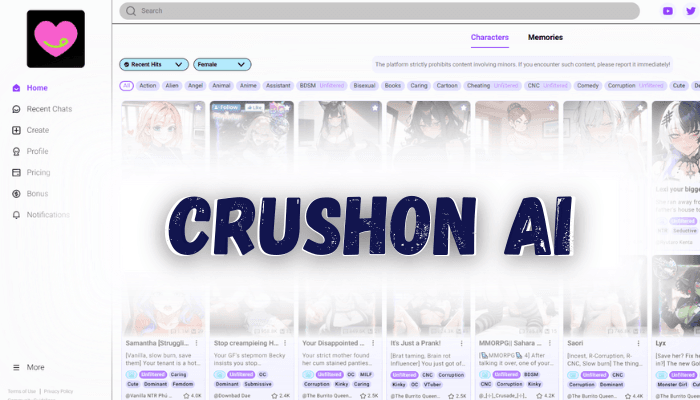Screen dimensions: 700x400
Task: Open the Recent Hits sort dropdown
Action: pos(154,64)
